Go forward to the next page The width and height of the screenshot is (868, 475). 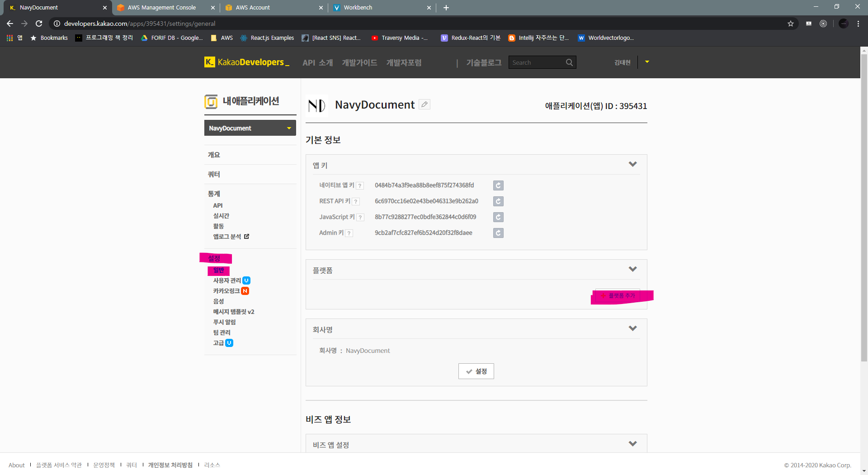point(24,24)
